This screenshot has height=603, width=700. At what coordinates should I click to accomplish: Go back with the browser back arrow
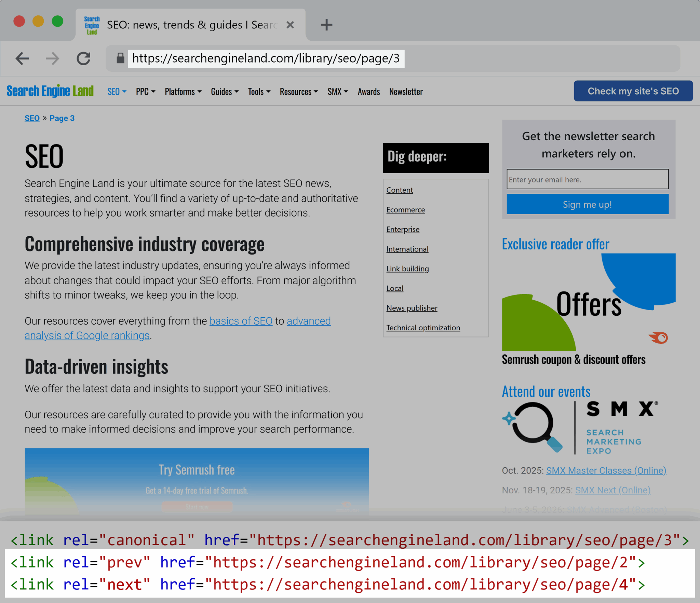pos(22,58)
